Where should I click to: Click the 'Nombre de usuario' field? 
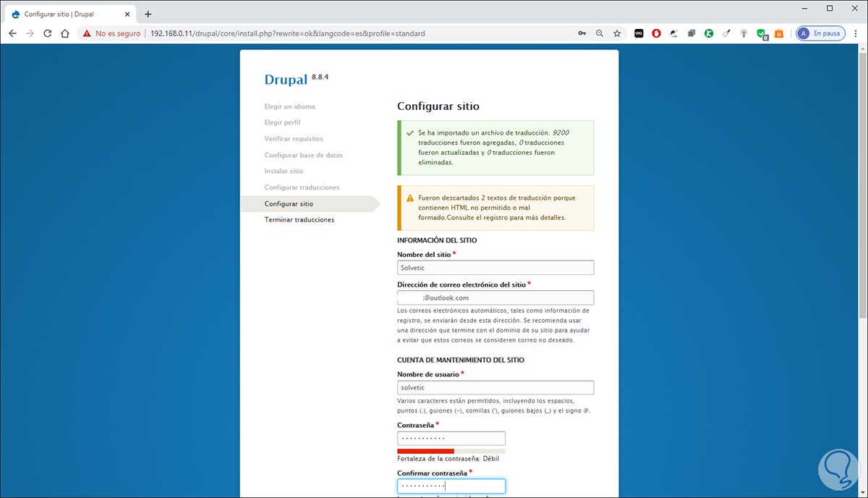[x=495, y=387]
